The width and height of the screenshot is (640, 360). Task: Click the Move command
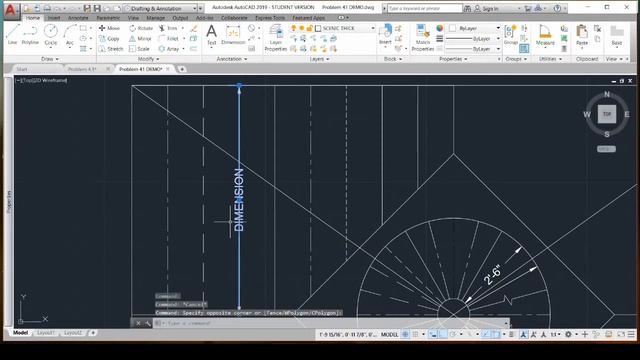(109, 28)
